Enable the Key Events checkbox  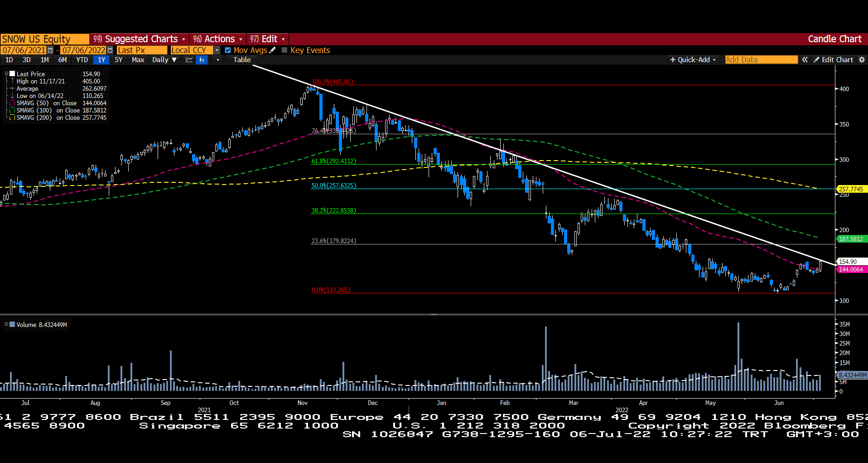click(285, 50)
